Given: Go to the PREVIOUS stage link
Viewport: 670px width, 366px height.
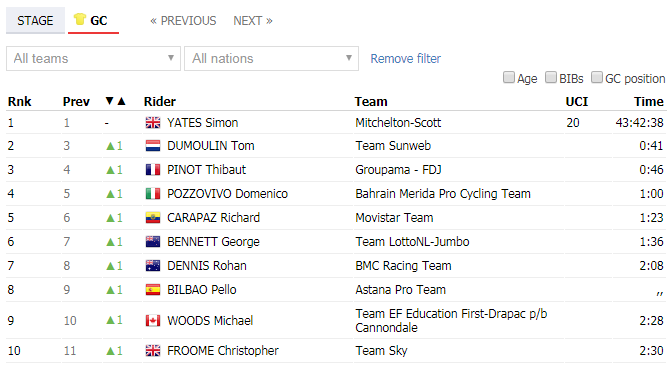Looking at the screenshot, I should 183,20.
